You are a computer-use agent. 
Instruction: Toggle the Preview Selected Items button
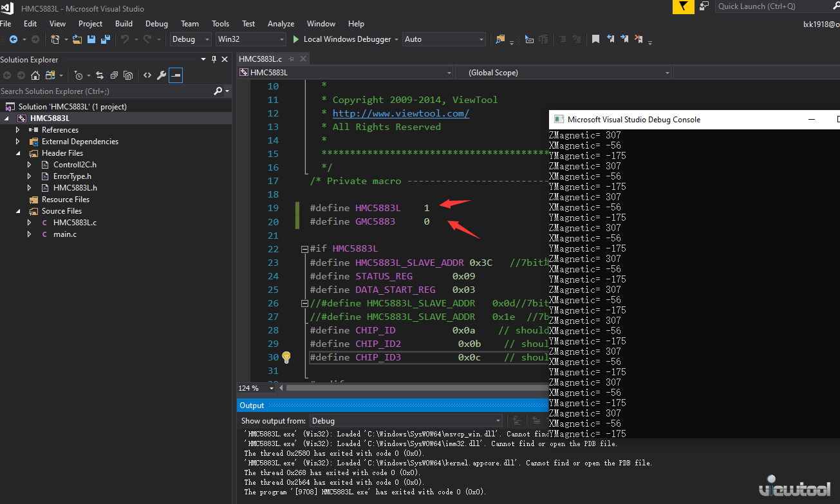coord(176,75)
